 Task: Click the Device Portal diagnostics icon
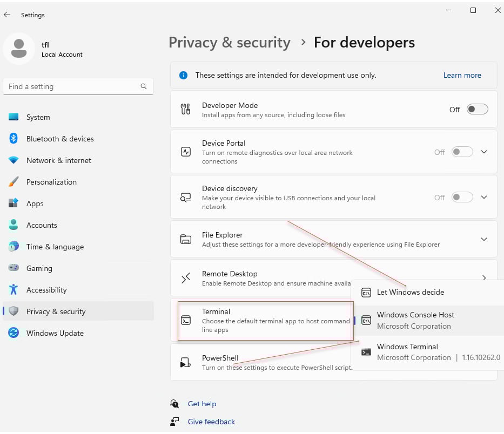point(186,152)
